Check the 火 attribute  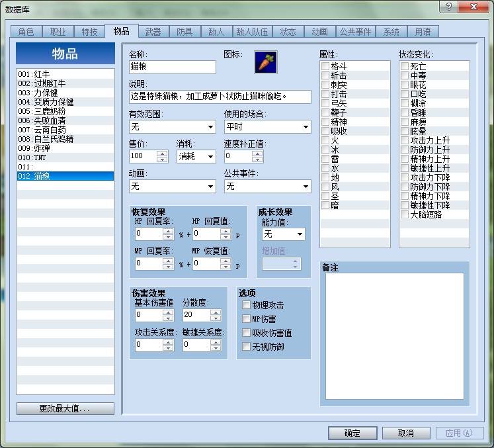tap(325, 140)
